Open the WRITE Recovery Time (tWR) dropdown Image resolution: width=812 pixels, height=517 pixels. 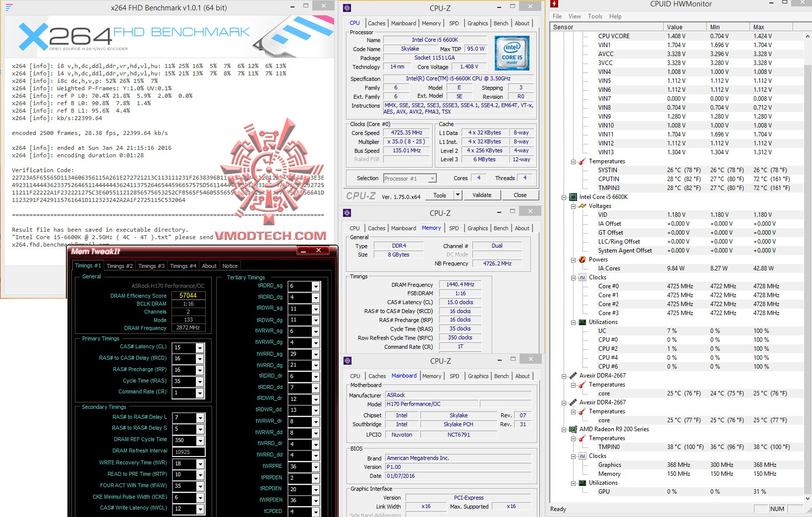pyautogui.click(x=200, y=464)
